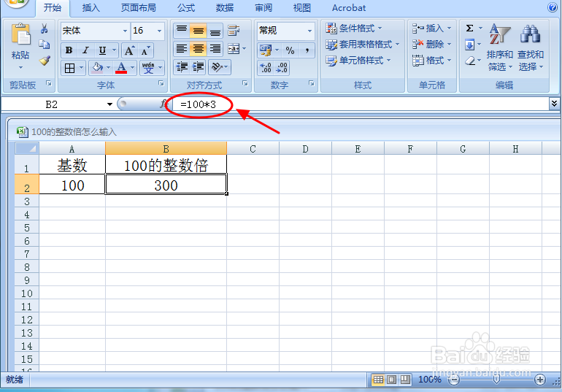Click the Clear eraser icon

[x=470, y=61]
